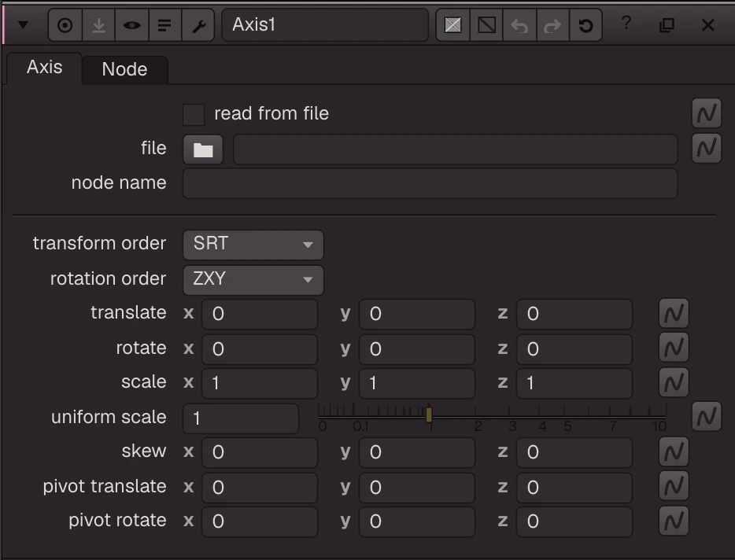
Task: Click the node name input field
Action: 430,184
